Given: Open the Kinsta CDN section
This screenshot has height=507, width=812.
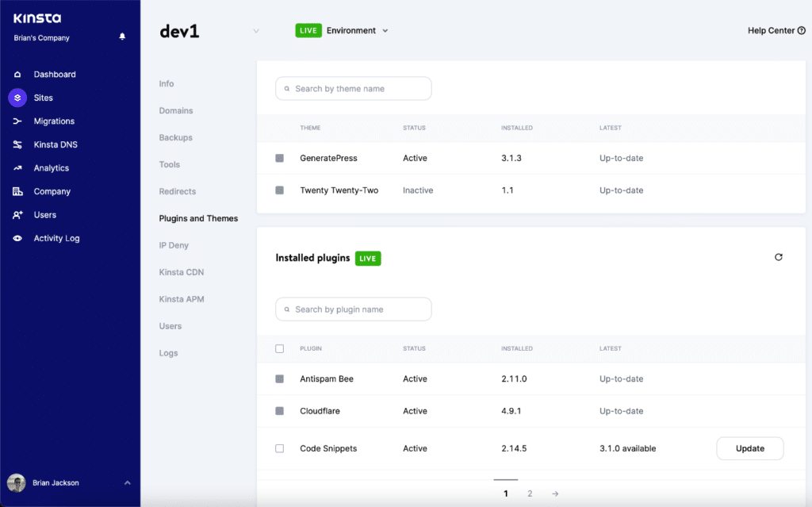Looking at the screenshot, I should [x=182, y=272].
